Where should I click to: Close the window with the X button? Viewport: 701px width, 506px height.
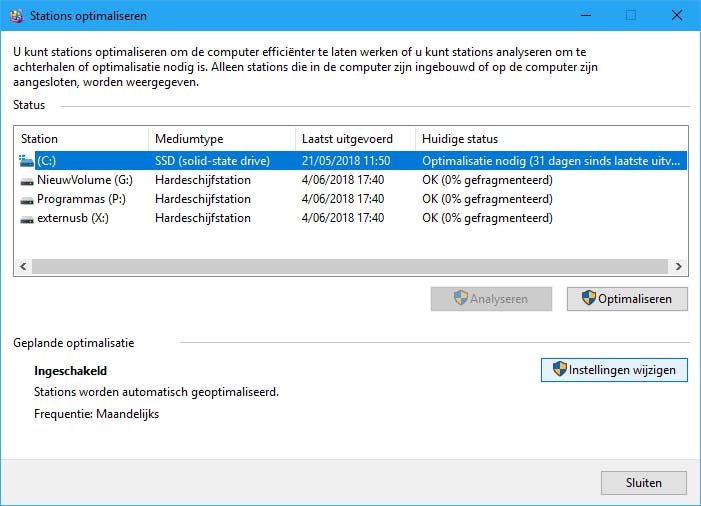pos(677,16)
